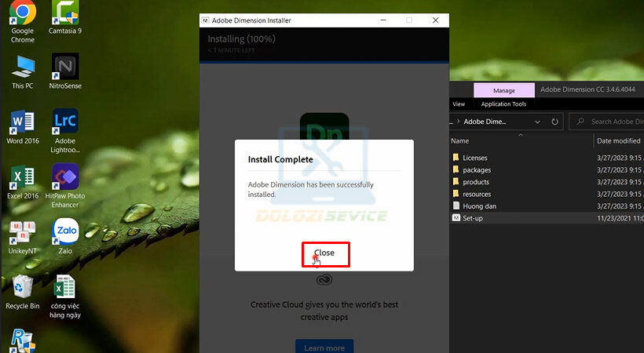Open the View tab in File Explorer
Screen dimensions: 644x353
pyautogui.click(x=459, y=104)
